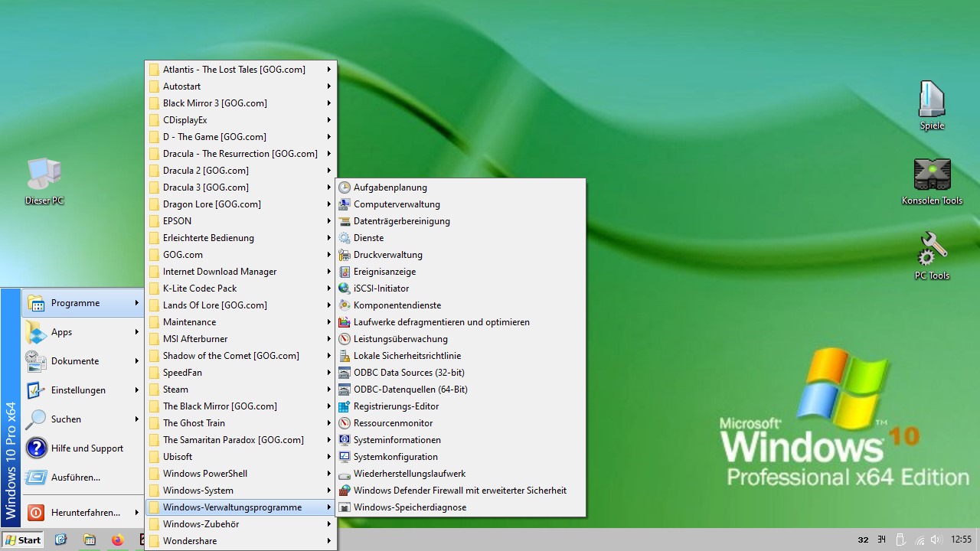Viewport: 980px width, 551px height.
Task: Expand the Dokumente submenu arrow
Action: coord(137,361)
